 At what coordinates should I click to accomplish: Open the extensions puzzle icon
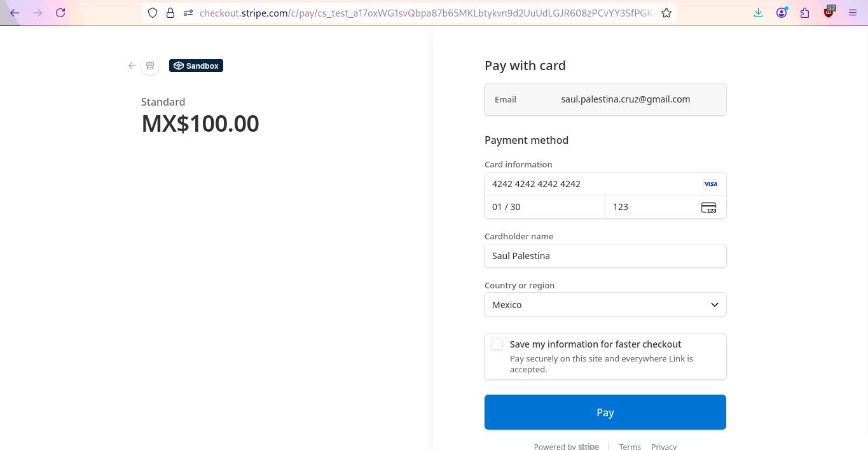[805, 13]
